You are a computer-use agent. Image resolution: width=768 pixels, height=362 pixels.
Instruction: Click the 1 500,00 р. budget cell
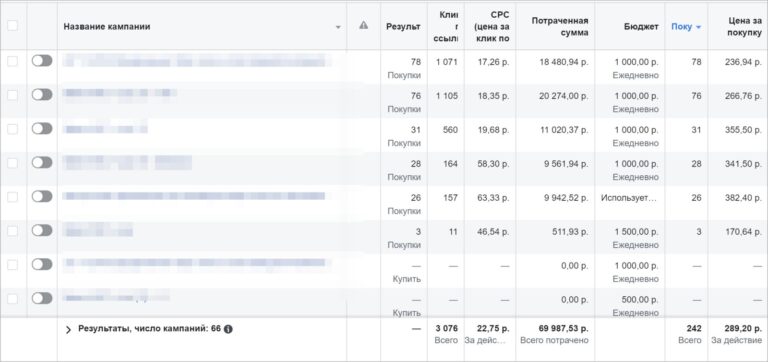(636, 232)
